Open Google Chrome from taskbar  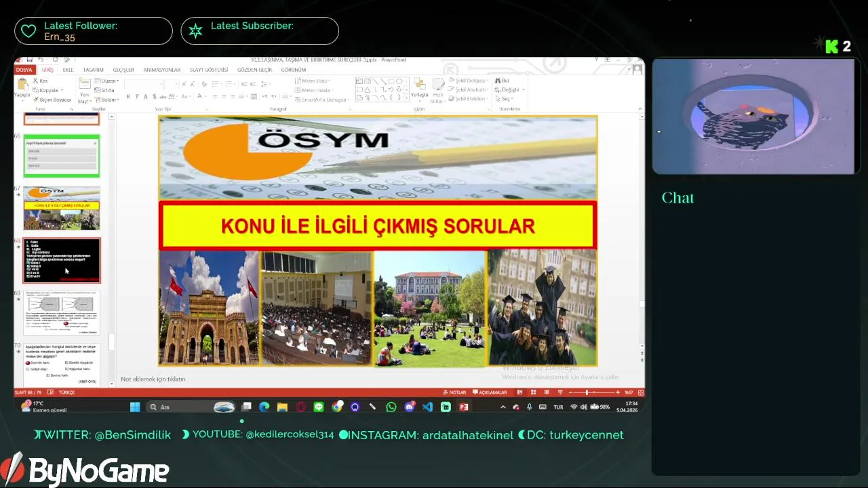[x=337, y=407]
